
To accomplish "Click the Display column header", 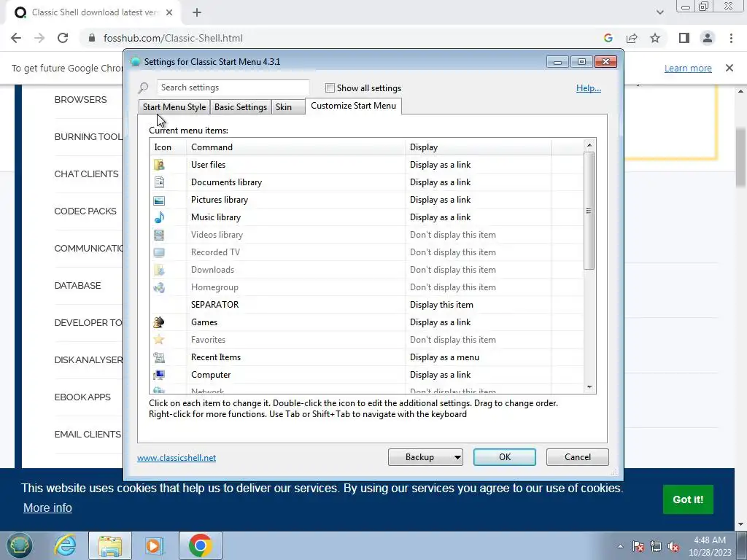I will click(479, 147).
